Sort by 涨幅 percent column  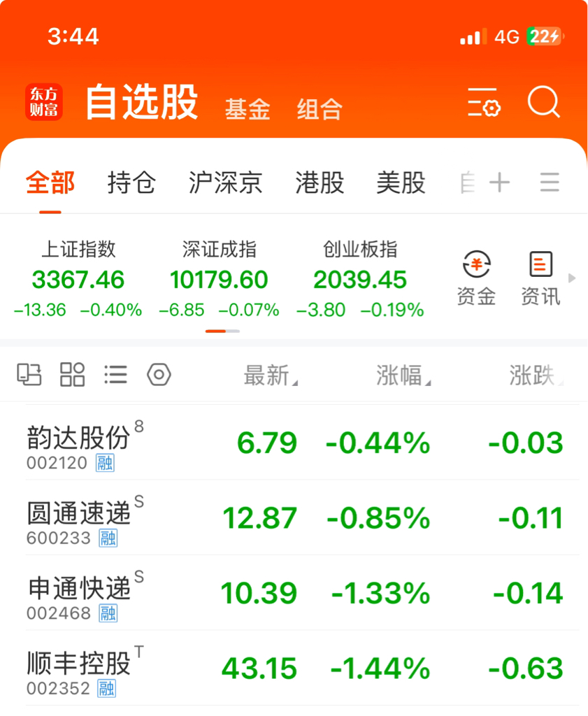(403, 375)
